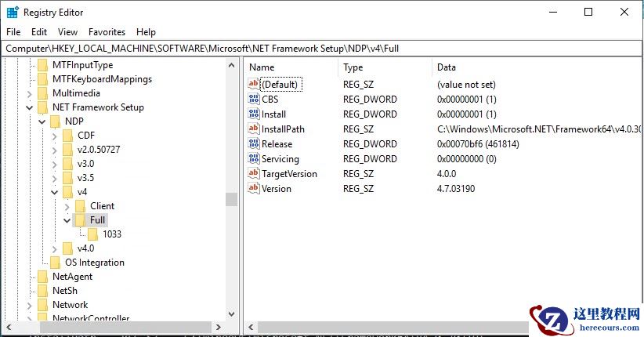Select the v2.0.50727 registry key
The width and height of the screenshot is (644, 337).
click(x=98, y=150)
